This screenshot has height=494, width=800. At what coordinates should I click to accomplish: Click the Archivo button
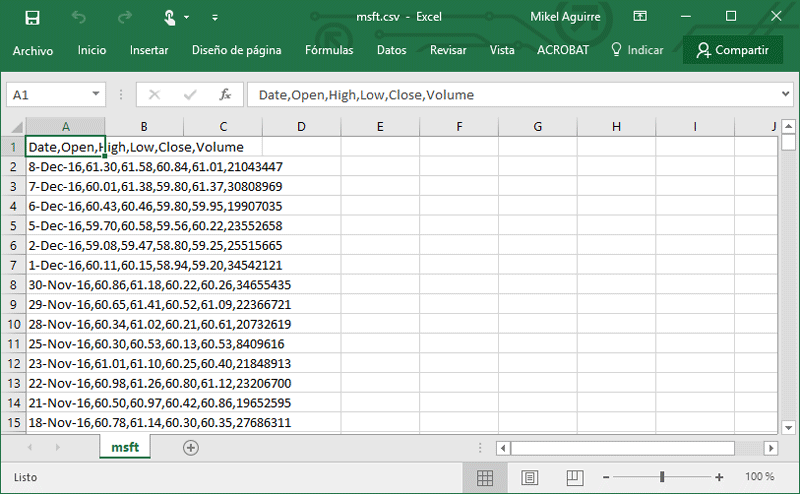click(x=33, y=50)
